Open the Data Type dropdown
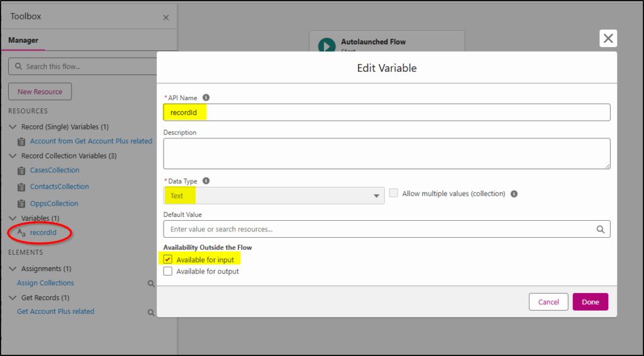The width and height of the screenshot is (644, 356). 274,196
